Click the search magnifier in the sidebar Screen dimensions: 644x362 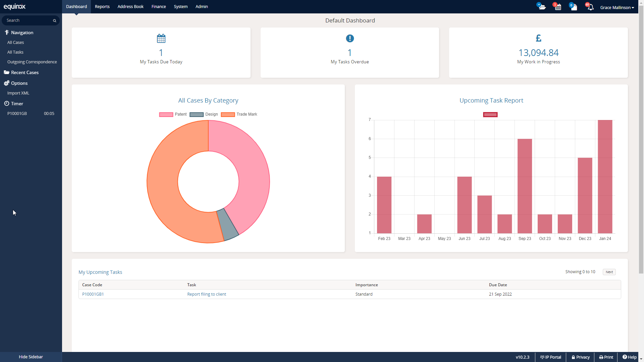pos(54,20)
